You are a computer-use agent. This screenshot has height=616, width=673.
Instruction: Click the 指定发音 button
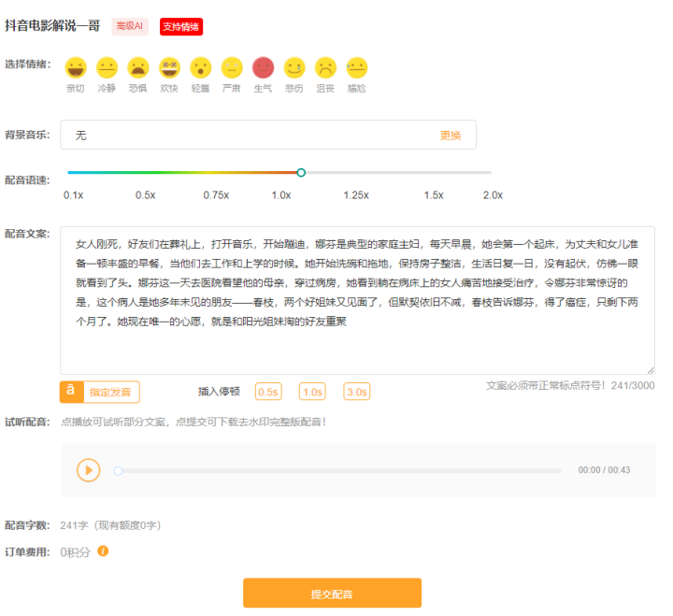(x=100, y=392)
